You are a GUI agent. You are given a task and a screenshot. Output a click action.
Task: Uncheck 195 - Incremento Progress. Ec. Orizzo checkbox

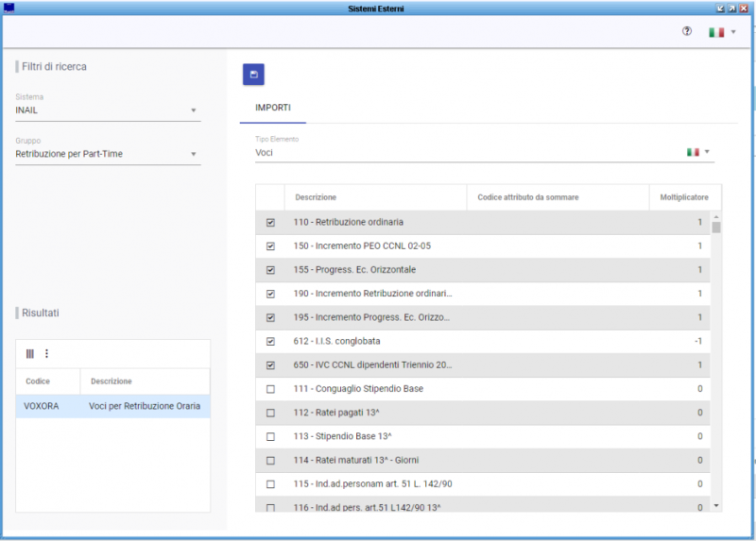[270, 317]
